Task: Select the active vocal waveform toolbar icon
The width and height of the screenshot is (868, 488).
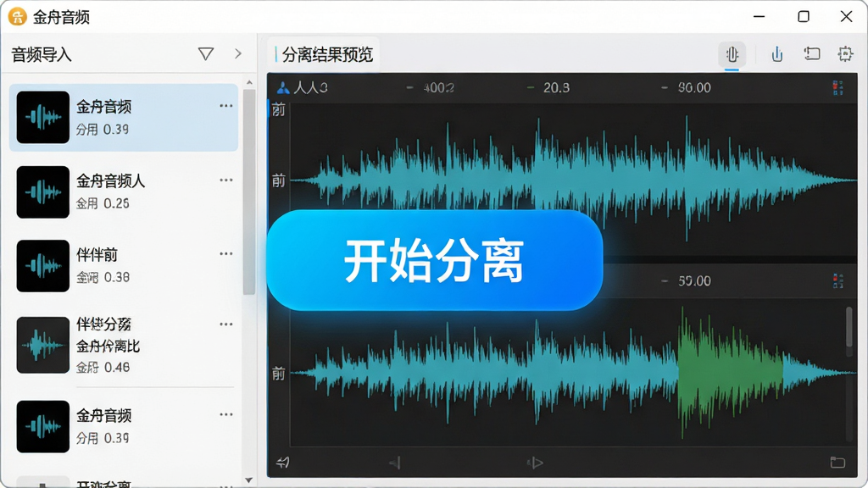Action: point(732,54)
